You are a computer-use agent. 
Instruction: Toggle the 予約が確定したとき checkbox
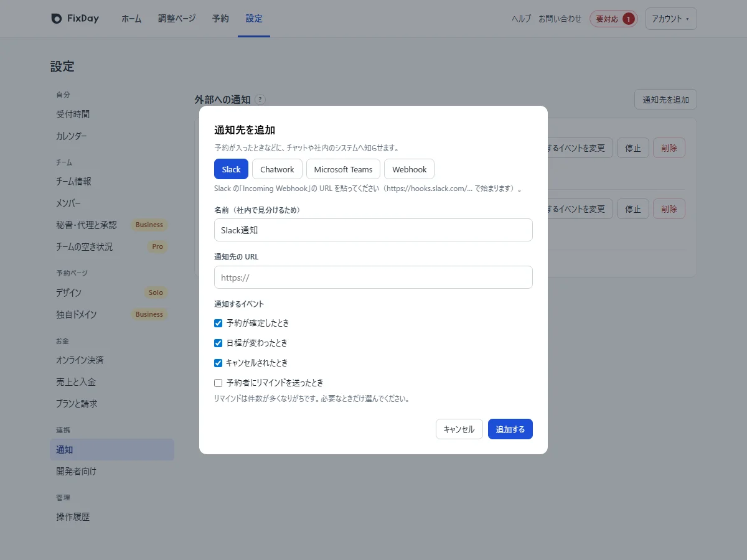click(x=218, y=323)
